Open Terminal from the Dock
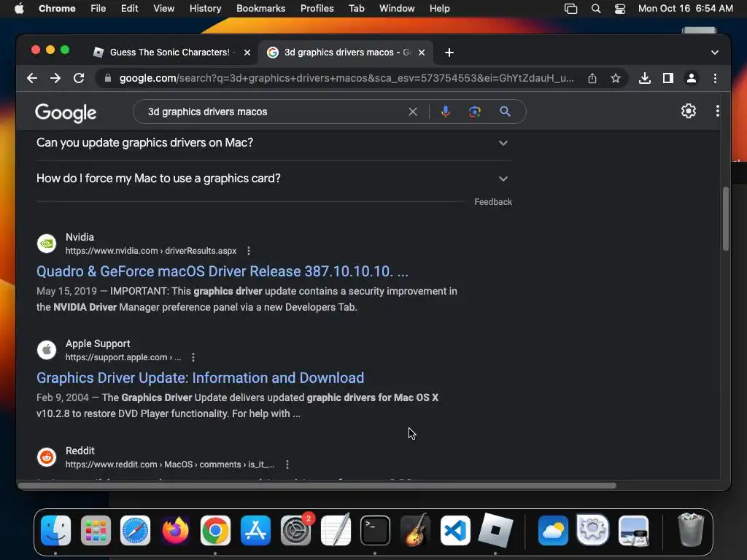 click(x=375, y=530)
